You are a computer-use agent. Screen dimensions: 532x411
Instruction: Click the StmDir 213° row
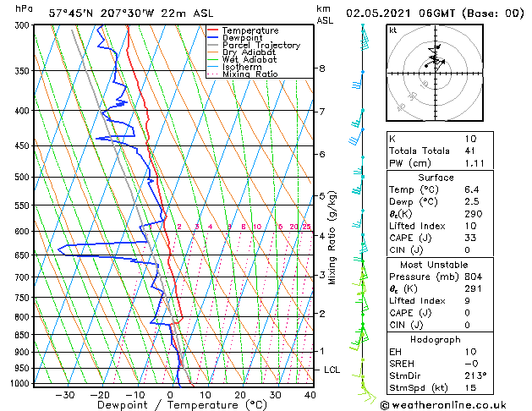(440, 375)
